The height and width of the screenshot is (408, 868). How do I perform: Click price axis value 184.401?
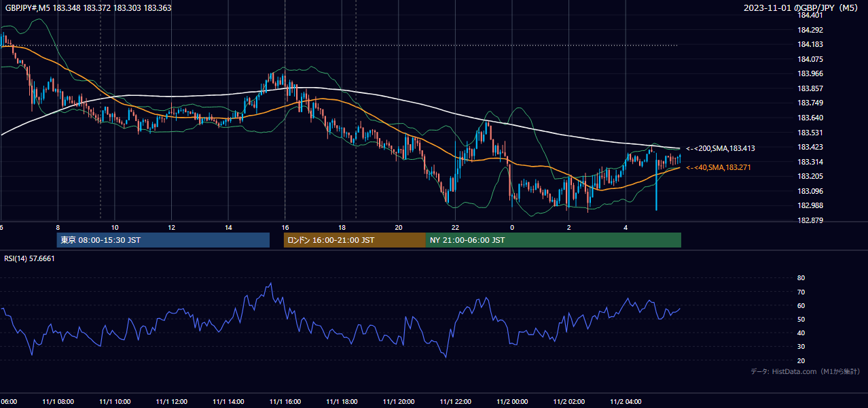(x=810, y=15)
